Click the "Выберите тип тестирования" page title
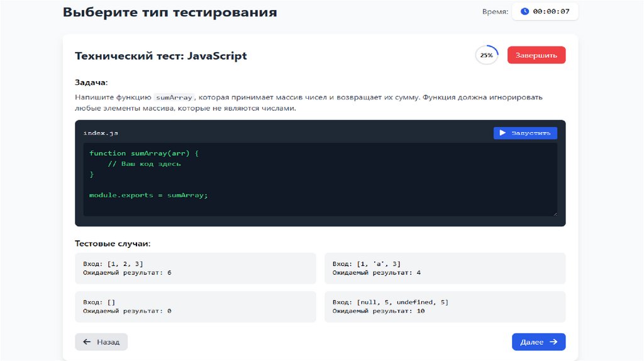The height and width of the screenshot is (361, 644). point(170,13)
